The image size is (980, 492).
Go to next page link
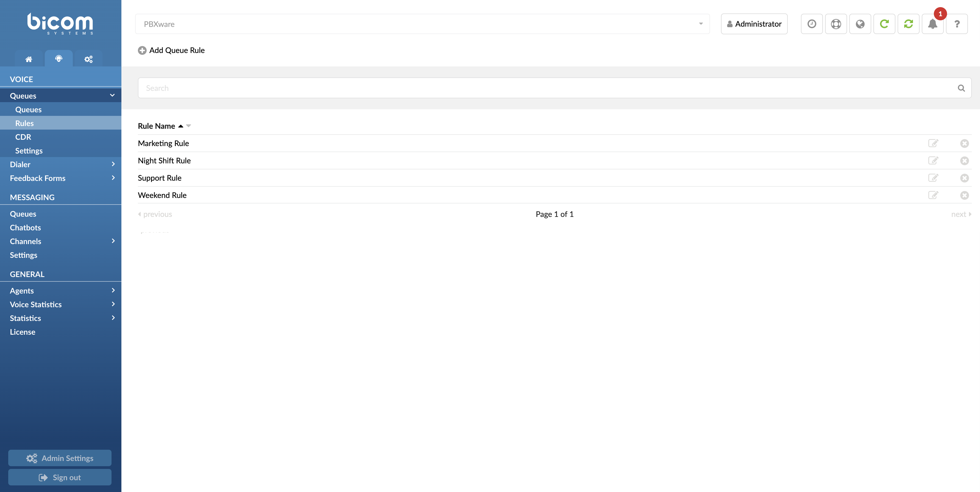click(961, 214)
